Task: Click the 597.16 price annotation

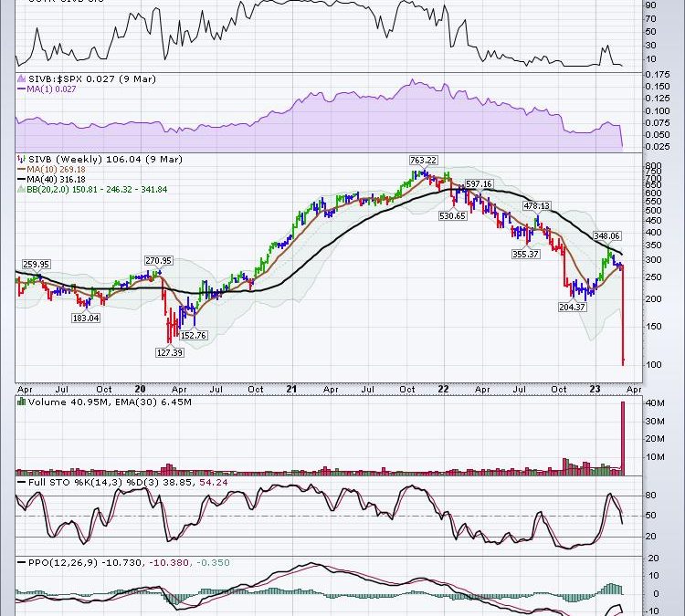Action: (x=479, y=184)
